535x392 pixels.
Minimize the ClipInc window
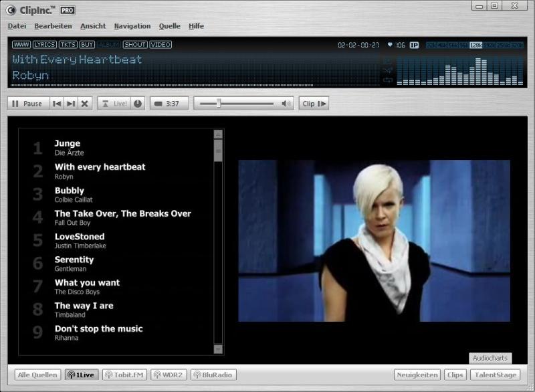pos(479,6)
